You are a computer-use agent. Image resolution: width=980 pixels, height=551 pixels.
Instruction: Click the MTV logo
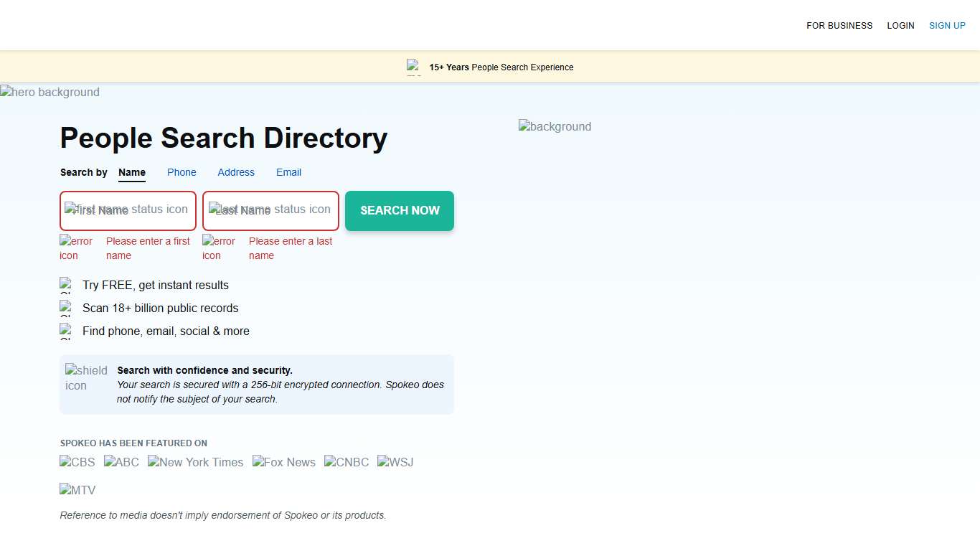point(77,490)
